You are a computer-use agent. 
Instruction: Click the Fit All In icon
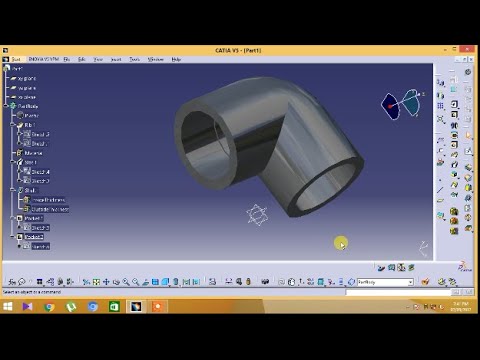[96, 282]
